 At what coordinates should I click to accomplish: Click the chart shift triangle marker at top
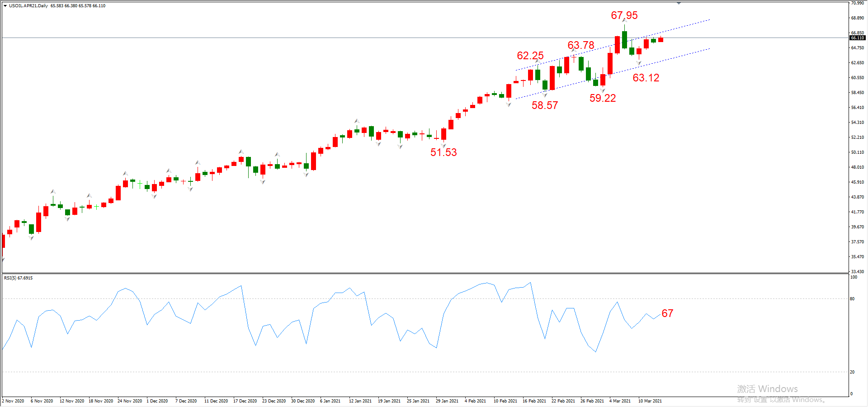click(x=679, y=3)
